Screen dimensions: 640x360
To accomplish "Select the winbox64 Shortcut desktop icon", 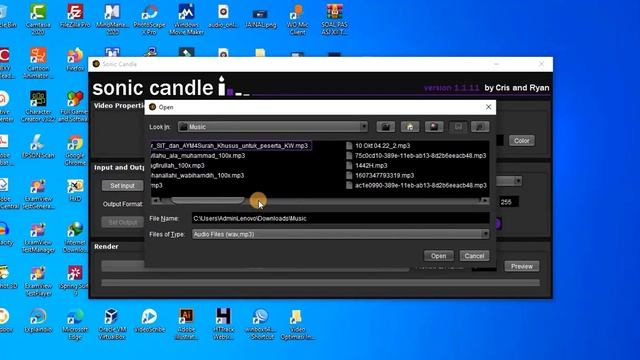I will 260,324.
